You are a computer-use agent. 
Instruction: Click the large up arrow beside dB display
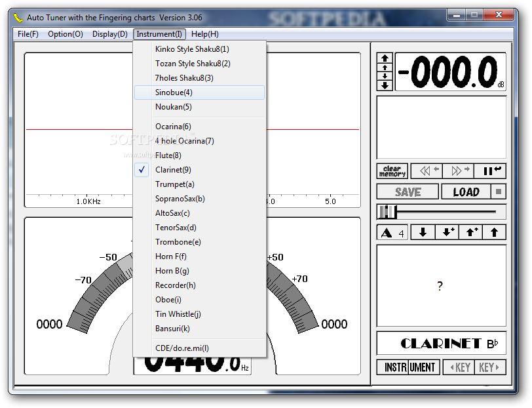pos(385,58)
